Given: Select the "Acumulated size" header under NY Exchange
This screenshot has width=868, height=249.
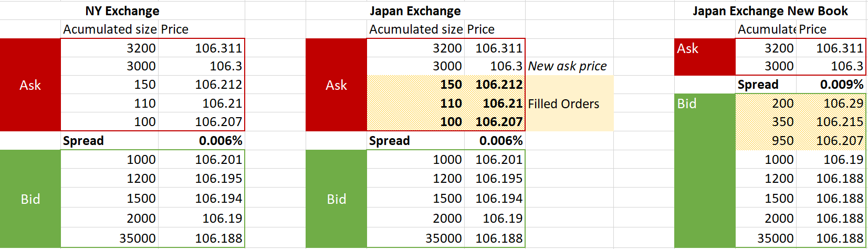Looking at the screenshot, I should 110,29.
